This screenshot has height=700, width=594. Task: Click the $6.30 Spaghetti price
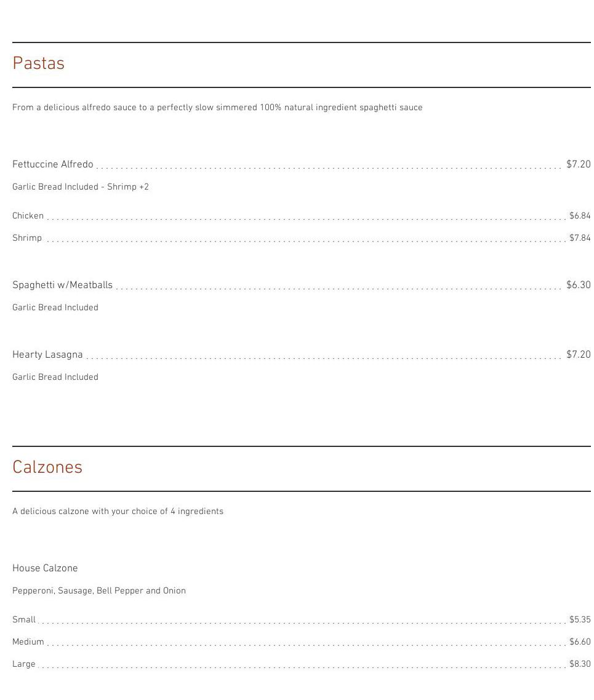578,285
